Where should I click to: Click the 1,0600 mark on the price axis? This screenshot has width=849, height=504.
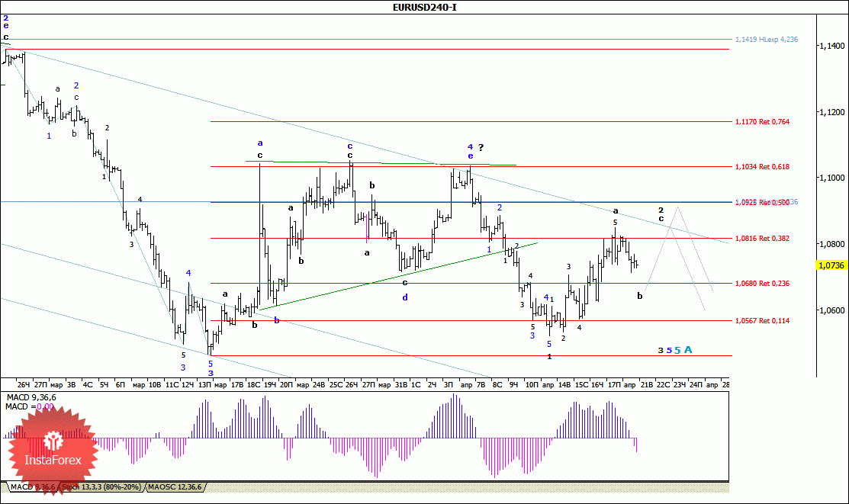click(832, 310)
